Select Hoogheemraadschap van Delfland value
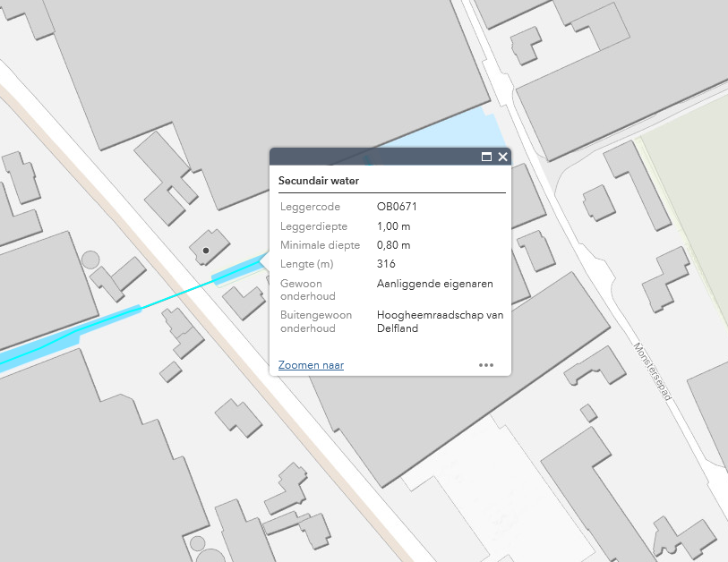 pyautogui.click(x=441, y=321)
